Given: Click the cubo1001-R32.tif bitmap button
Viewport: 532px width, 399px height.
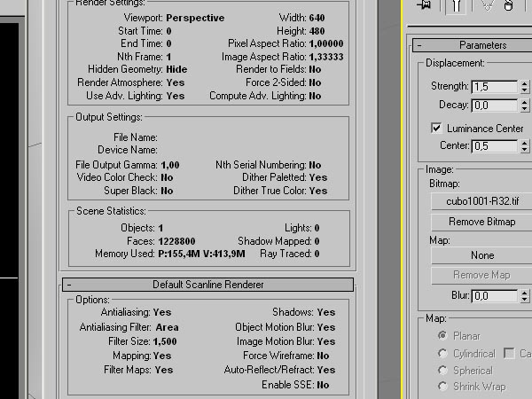Looking at the screenshot, I should pyautogui.click(x=481, y=201).
